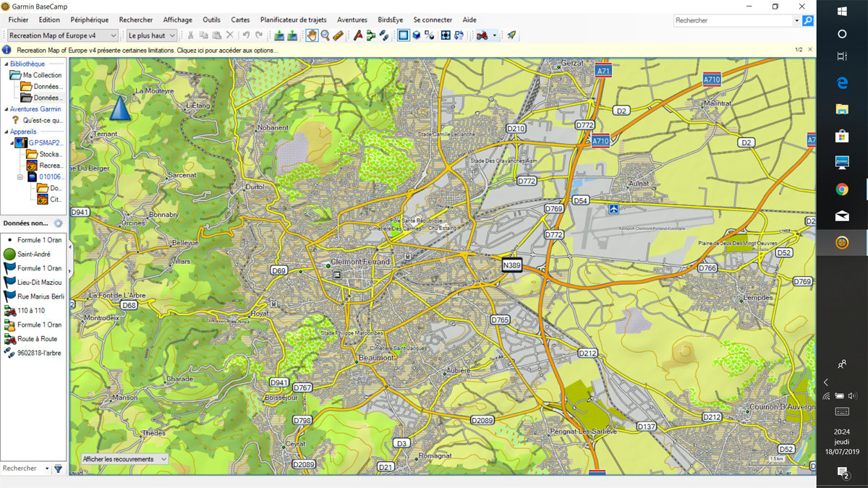Switch to 3D map view
Viewport: 868px width, 488px height.
417,35
